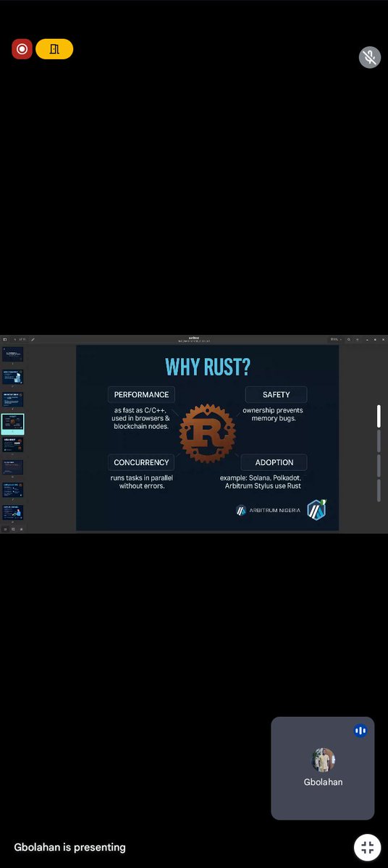Image resolution: width=388 pixels, height=868 pixels.
Task: Click the pencil annotate icon in viewer toolbar
Action: point(33,339)
